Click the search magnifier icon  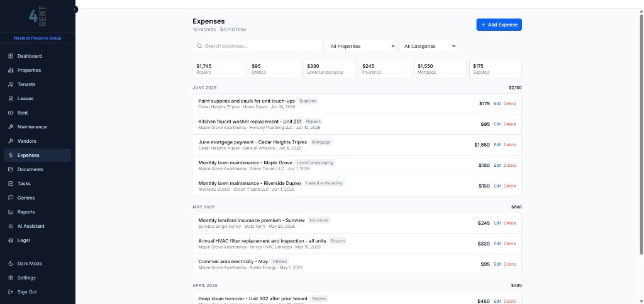click(199, 46)
